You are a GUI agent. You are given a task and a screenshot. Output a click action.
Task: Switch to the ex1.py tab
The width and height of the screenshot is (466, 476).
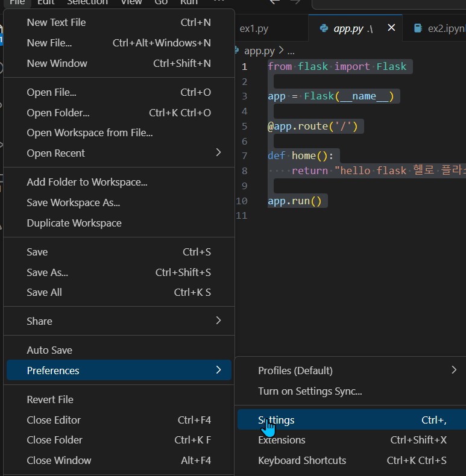[x=271, y=28]
